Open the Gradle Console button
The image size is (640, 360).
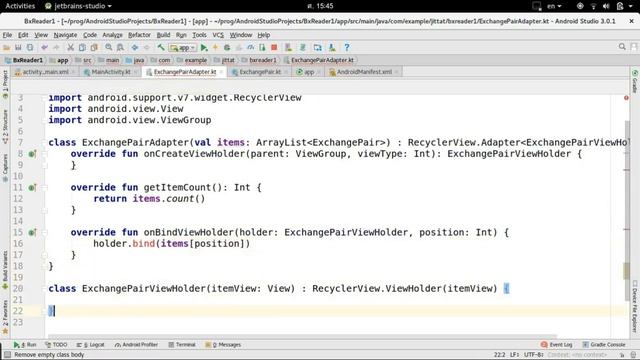tap(604, 345)
